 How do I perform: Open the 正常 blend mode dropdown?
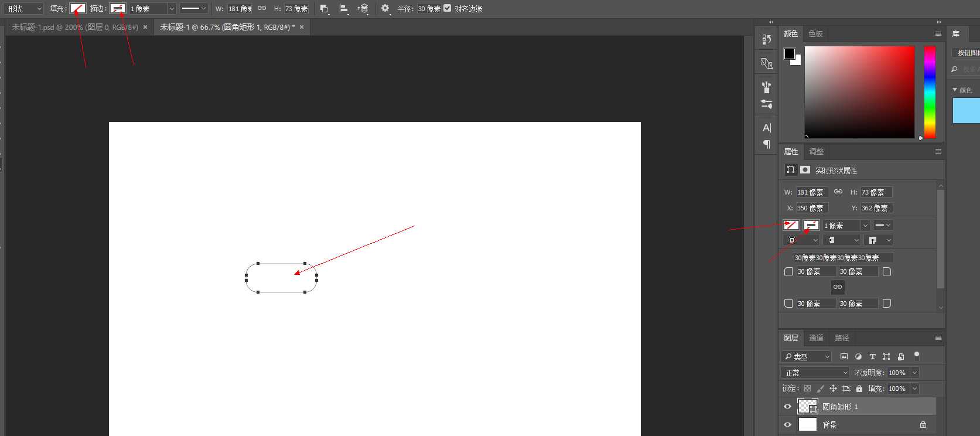tap(815, 373)
